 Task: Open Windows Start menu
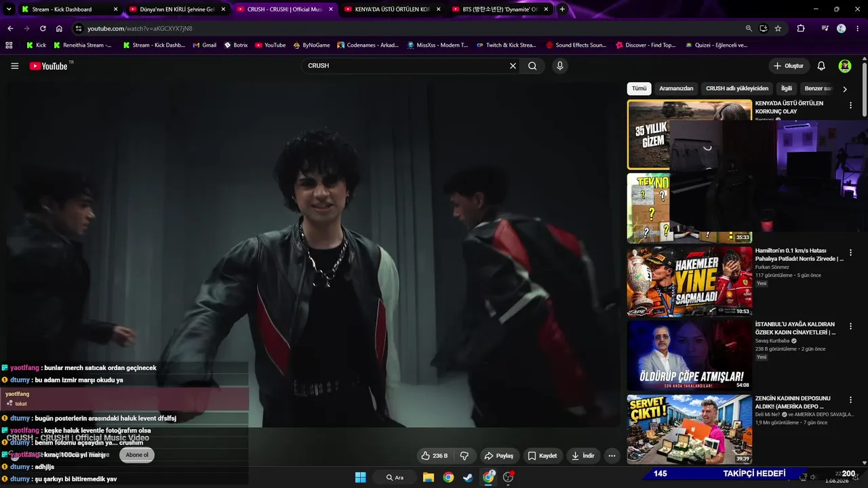(360, 477)
